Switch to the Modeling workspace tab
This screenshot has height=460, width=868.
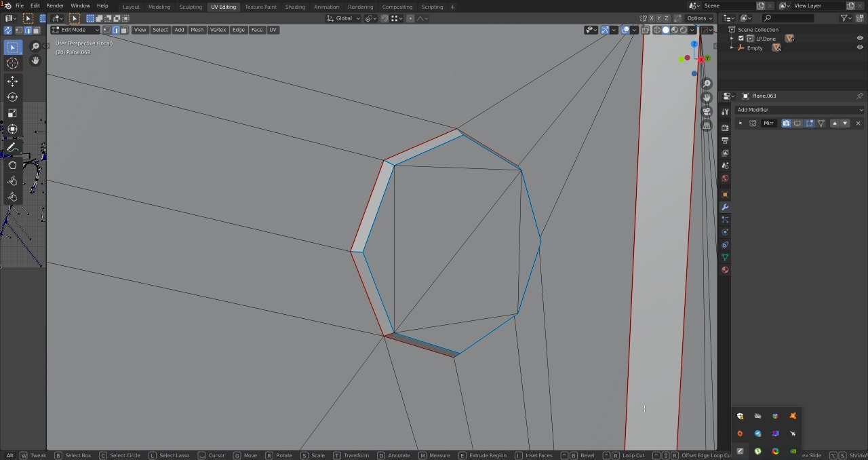coord(159,7)
